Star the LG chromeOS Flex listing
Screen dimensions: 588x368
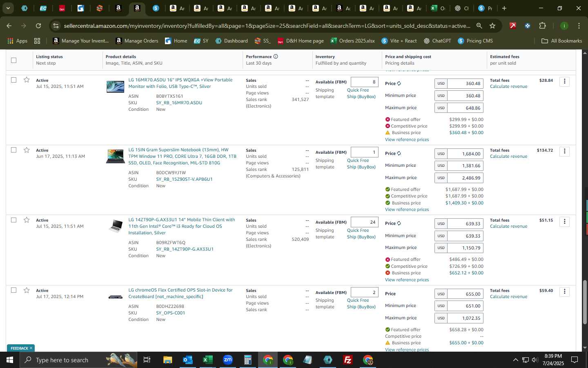[27, 290]
